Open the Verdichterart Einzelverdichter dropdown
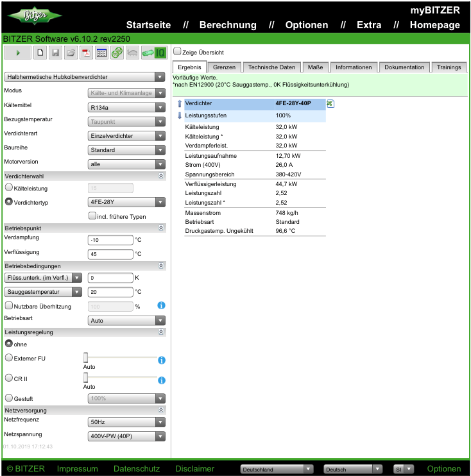 click(x=126, y=136)
